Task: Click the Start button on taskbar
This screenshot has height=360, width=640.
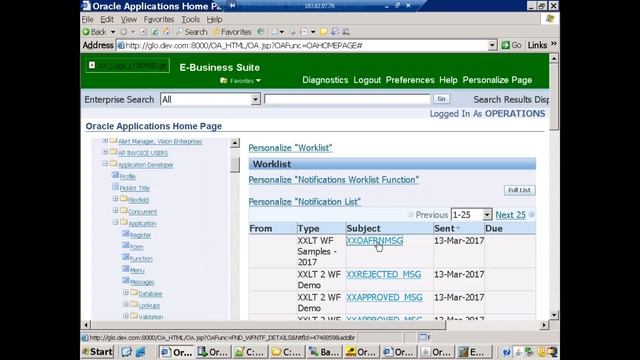Action: point(98,352)
